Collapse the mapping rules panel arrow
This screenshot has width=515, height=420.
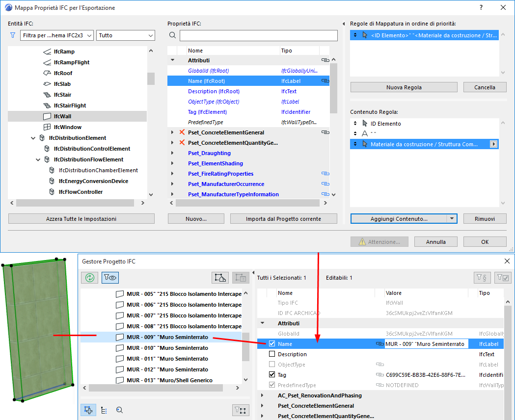click(x=344, y=24)
